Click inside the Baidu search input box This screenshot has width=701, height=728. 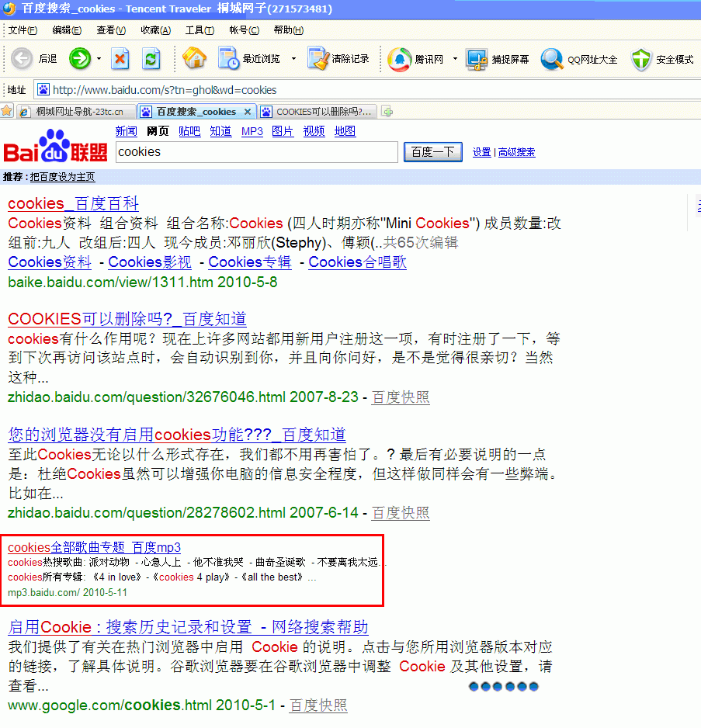tap(256, 151)
